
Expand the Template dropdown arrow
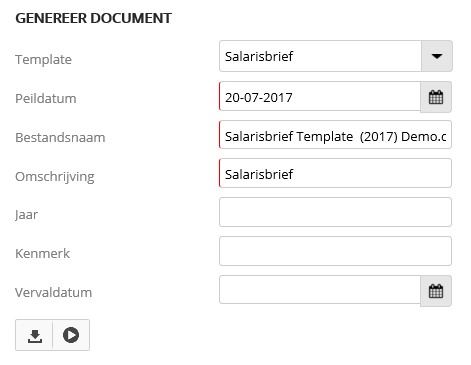[x=437, y=56]
